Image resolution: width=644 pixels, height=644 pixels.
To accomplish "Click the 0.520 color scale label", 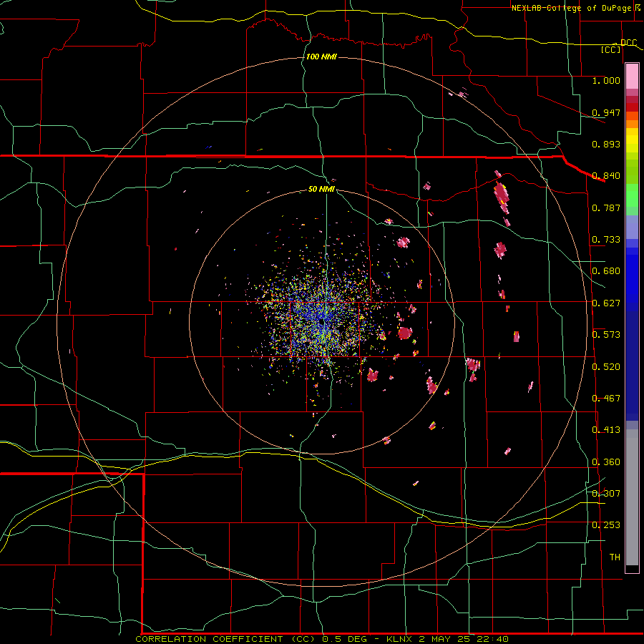I will coord(606,367).
